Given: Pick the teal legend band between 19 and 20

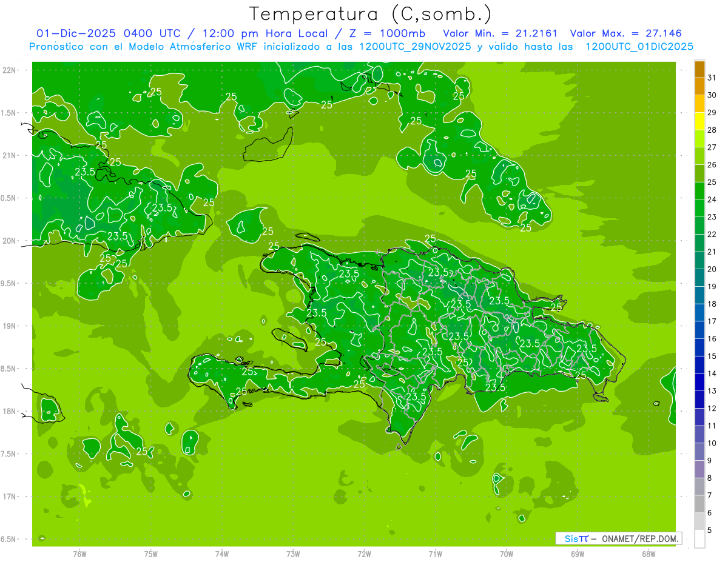Looking at the screenshot, I should (700, 278).
